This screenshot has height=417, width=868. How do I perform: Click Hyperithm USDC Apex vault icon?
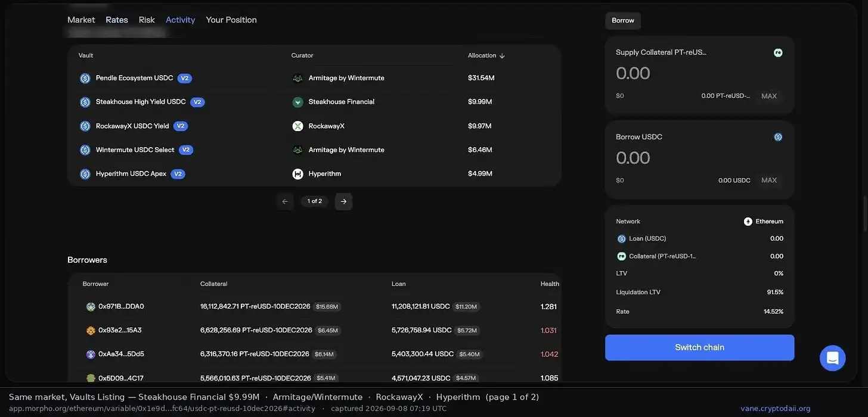pyautogui.click(x=85, y=174)
